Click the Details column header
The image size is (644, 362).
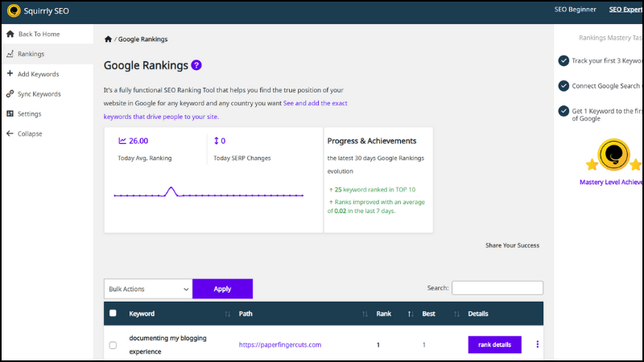478,314
